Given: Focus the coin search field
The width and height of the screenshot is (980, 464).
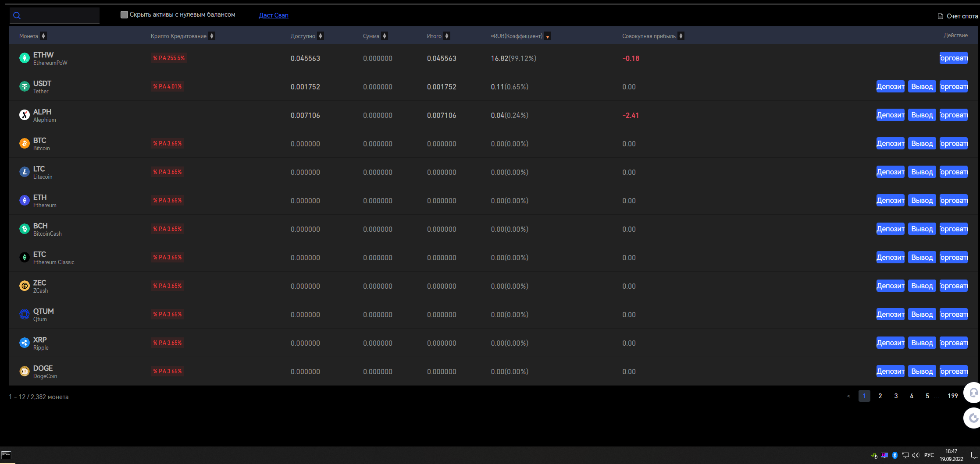Looking at the screenshot, I should click(x=55, y=15).
